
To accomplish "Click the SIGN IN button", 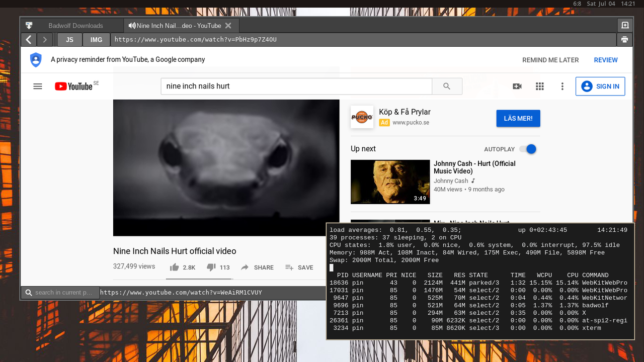I will [600, 86].
